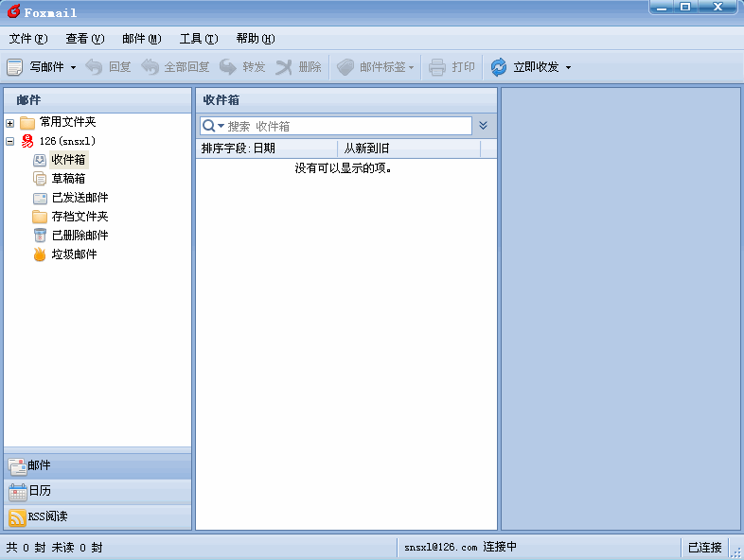Click the 全部回复 reply-all toolbar button
The height and width of the screenshot is (560, 744).
pos(175,67)
